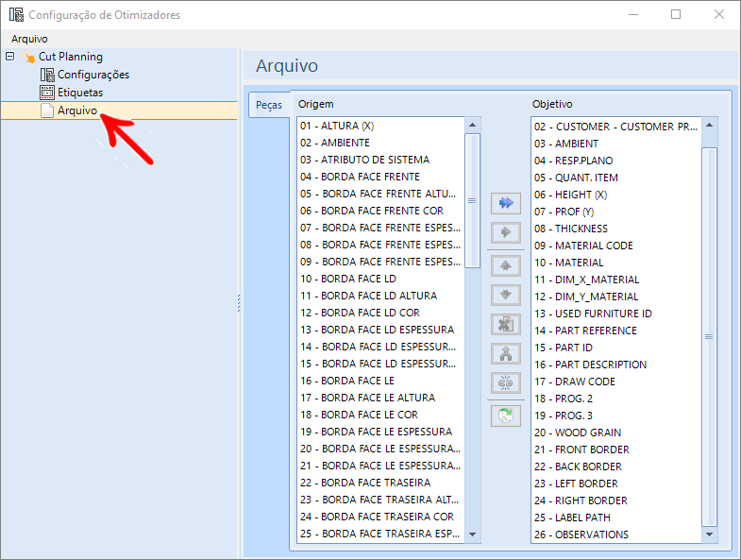
Task: Click the broken-link unlink button
Action: pyautogui.click(x=506, y=383)
